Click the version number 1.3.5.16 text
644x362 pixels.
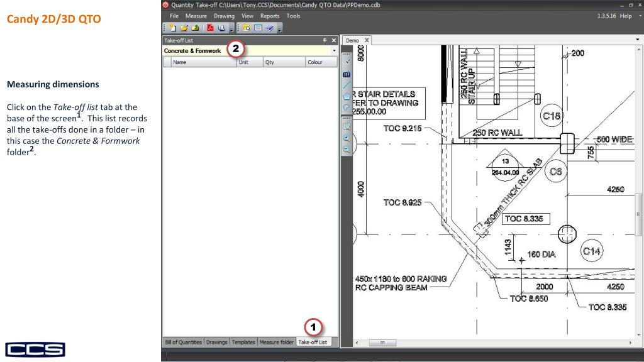[x=606, y=16]
